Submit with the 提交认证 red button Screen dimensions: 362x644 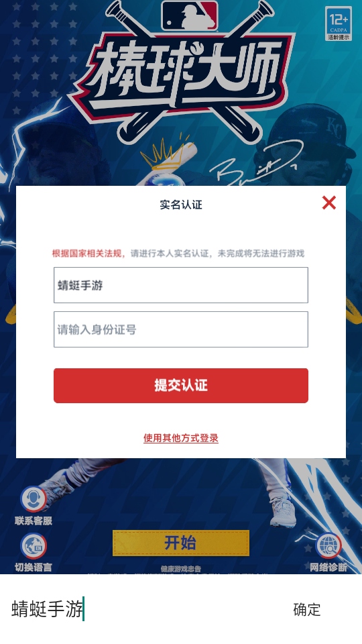181,386
